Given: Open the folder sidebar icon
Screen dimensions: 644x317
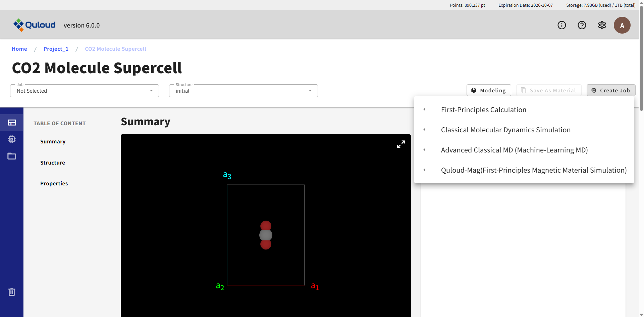Looking at the screenshot, I should 12,156.
